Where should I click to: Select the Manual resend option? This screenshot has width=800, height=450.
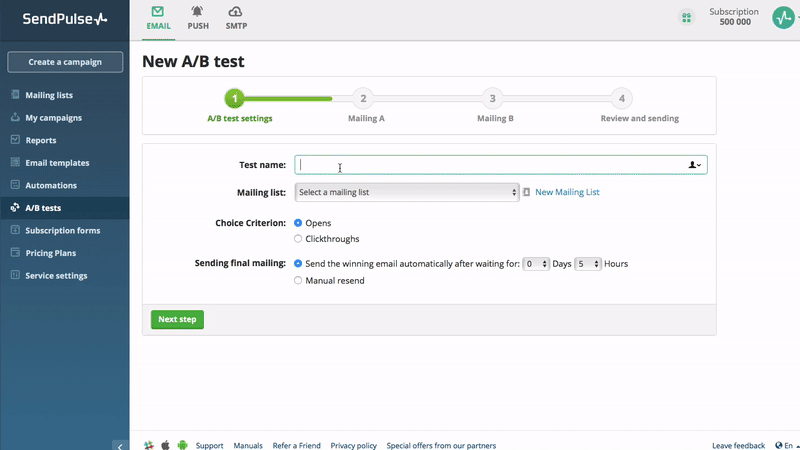[298, 281]
